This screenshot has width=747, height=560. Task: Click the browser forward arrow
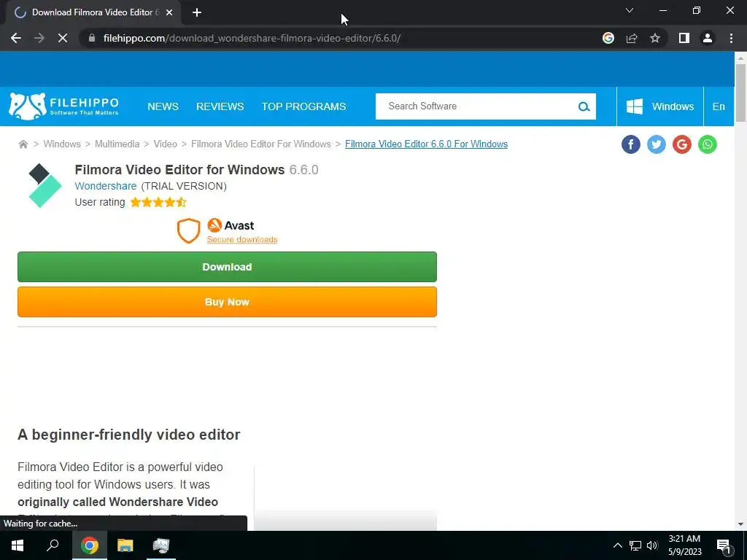click(39, 38)
